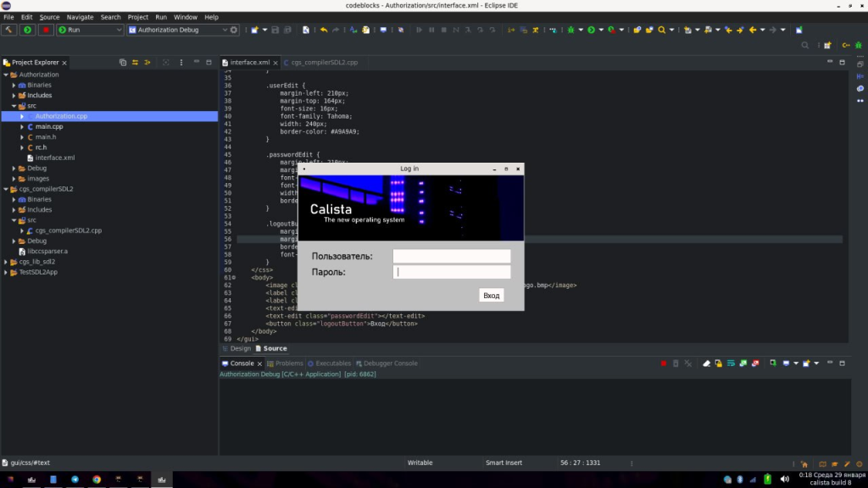Screen dimensions: 868x488
Task: Open launch configuration gear settings
Action: (x=234, y=30)
